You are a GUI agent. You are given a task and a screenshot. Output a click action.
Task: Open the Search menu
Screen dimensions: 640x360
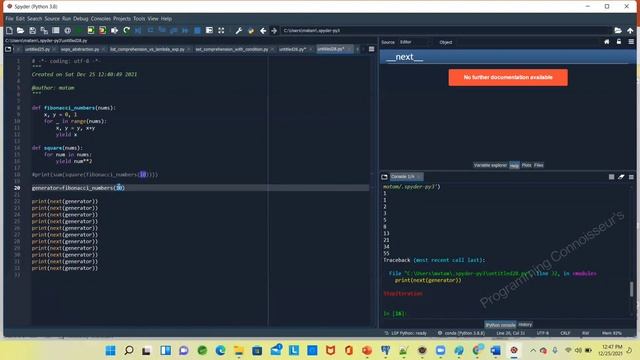click(x=34, y=19)
